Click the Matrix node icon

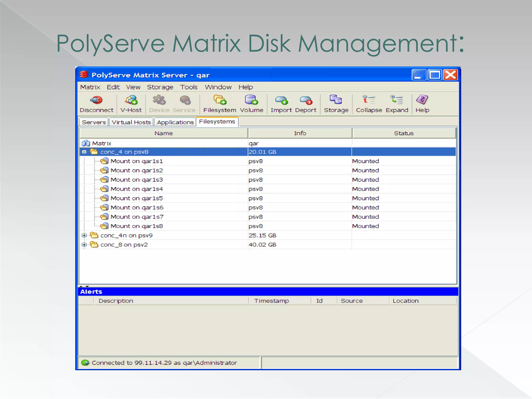click(86, 143)
